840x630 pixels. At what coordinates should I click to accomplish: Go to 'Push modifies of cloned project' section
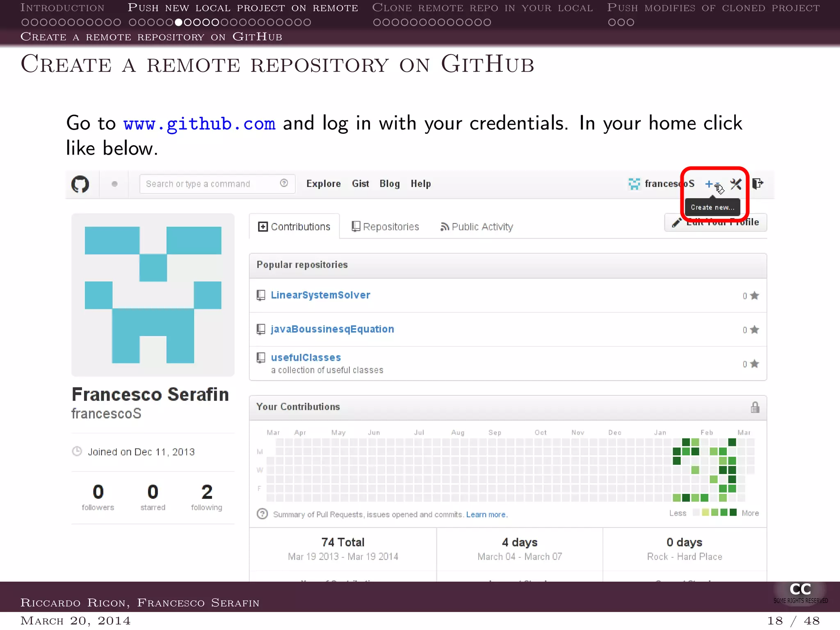[x=714, y=7]
